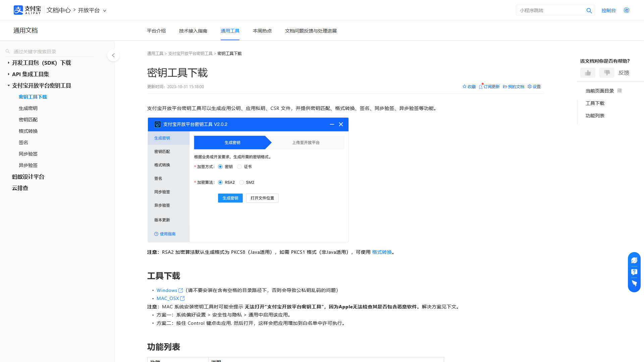Open the Windows download link

pyautogui.click(x=167, y=290)
